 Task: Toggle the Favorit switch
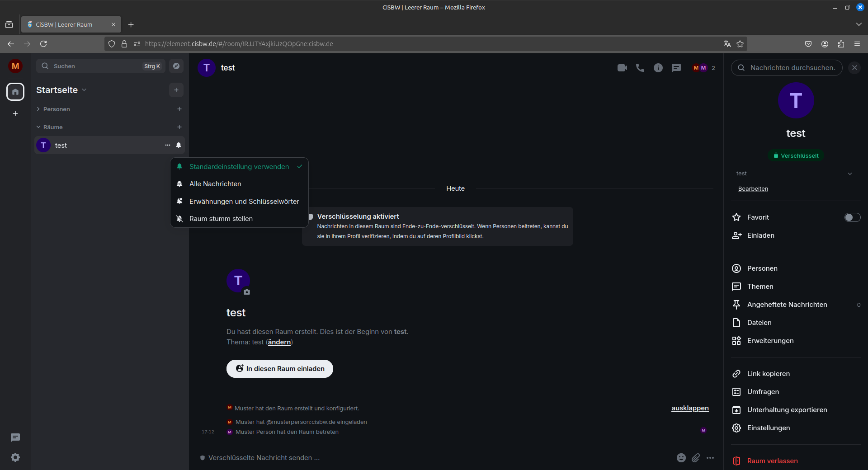852,217
